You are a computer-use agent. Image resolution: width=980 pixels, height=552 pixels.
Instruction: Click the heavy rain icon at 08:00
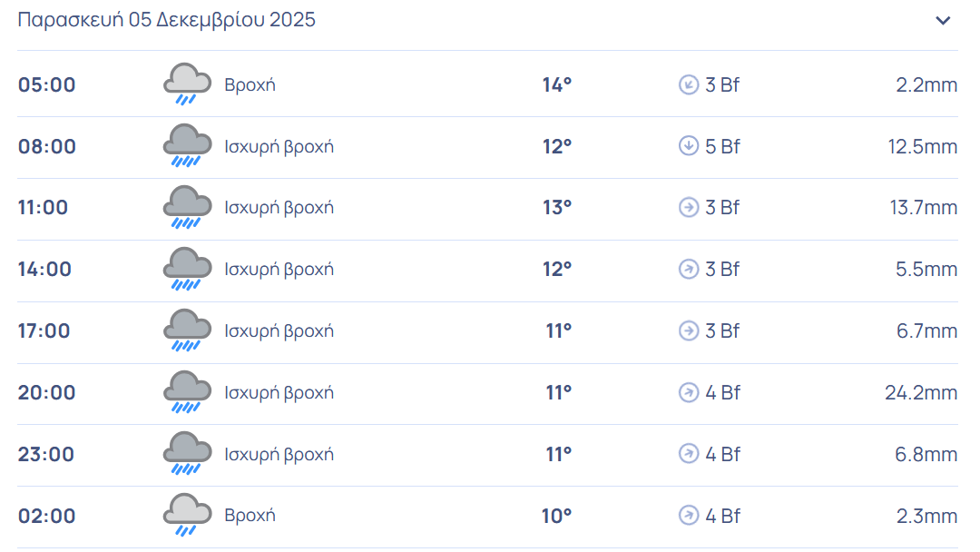pos(187,146)
